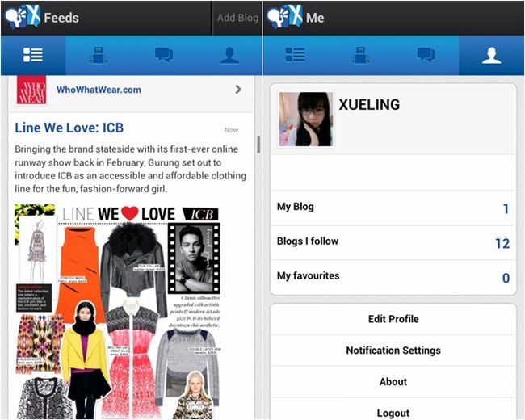Click the Edit Profile button
Image resolution: width=525 pixels, height=420 pixels.
coord(393,319)
